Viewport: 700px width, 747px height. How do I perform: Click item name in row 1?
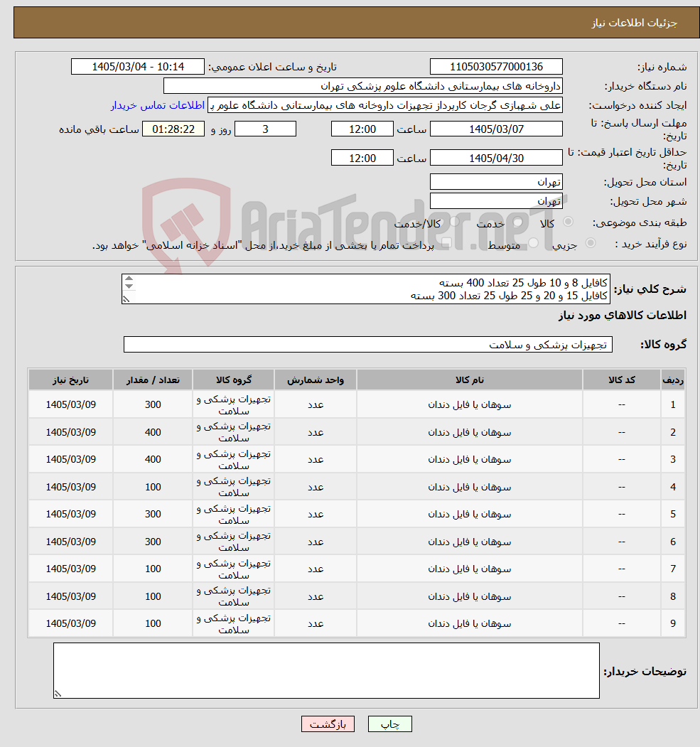pyautogui.click(x=470, y=404)
